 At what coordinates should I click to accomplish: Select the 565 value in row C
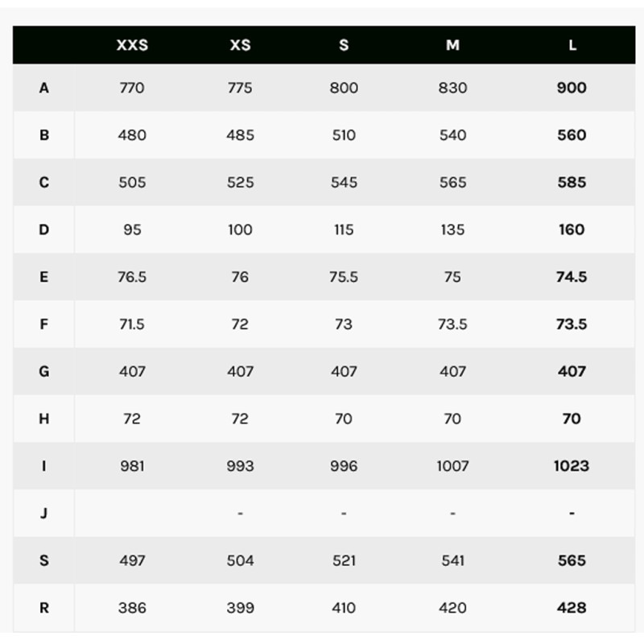pos(452,182)
